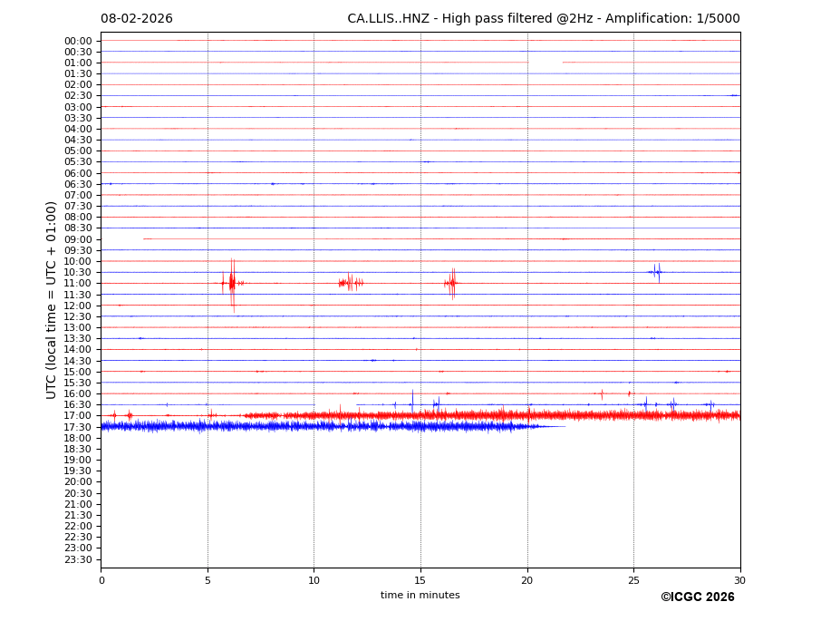840x631 pixels.
Task: Click the 17:30 row time label
Action: (77, 427)
